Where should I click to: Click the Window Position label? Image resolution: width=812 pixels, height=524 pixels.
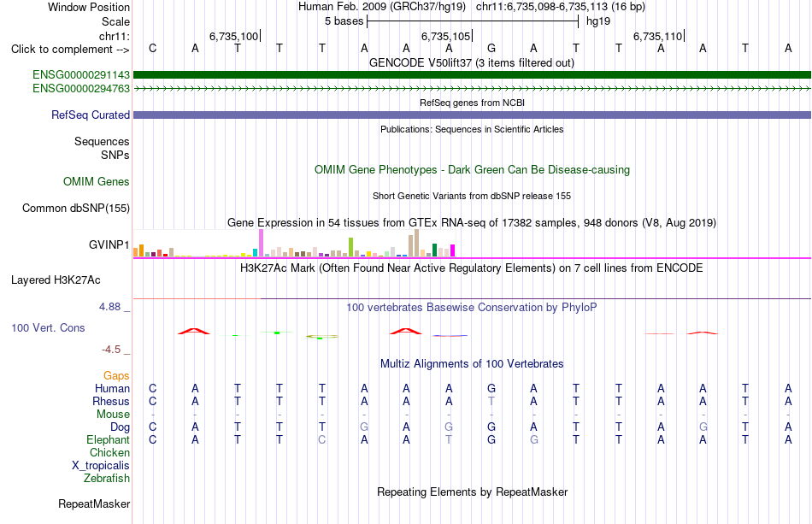point(89,7)
